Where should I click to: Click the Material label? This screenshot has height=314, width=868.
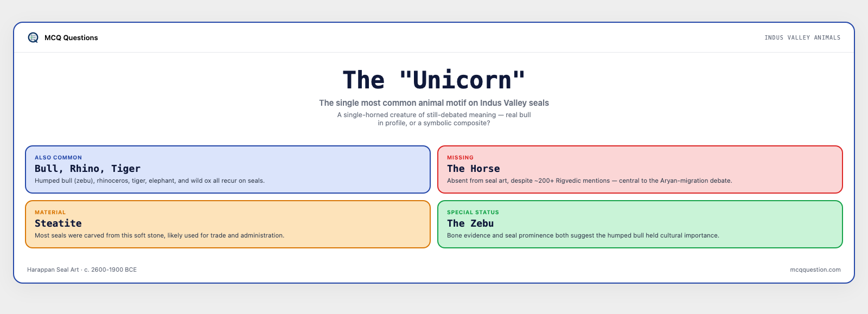pos(50,213)
